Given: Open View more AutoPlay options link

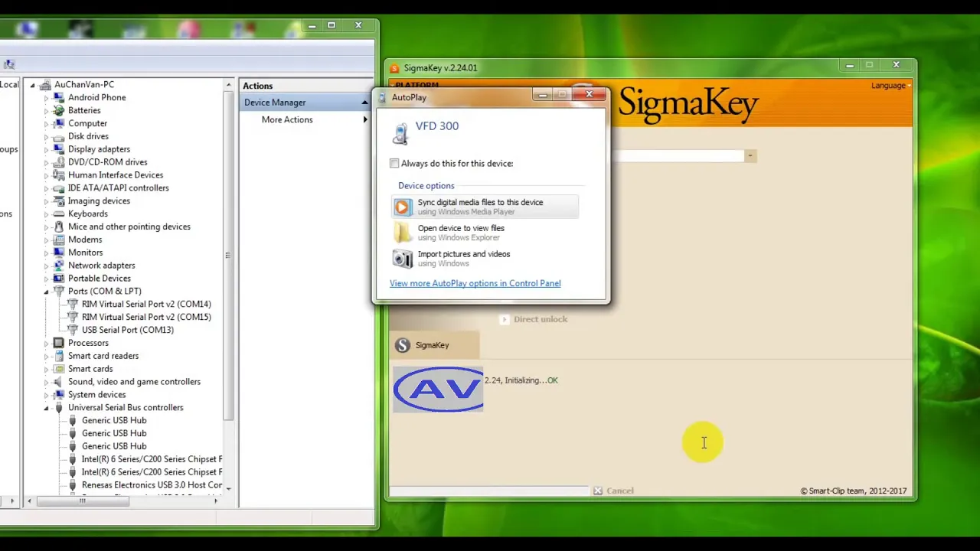Looking at the screenshot, I should [475, 283].
